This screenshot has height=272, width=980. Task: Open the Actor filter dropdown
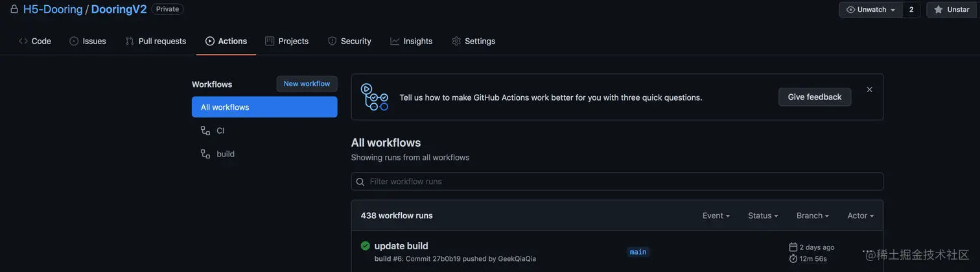861,216
